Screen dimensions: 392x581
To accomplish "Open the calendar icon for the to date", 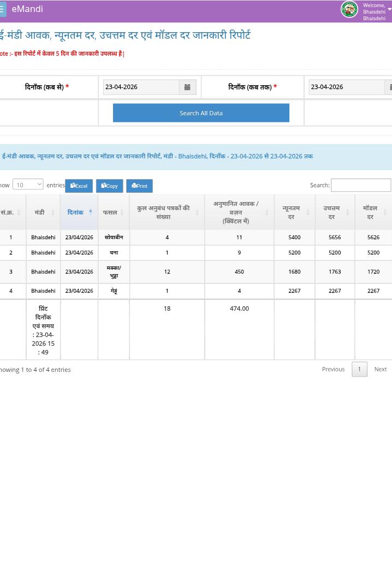I will (x=389, y=87).
